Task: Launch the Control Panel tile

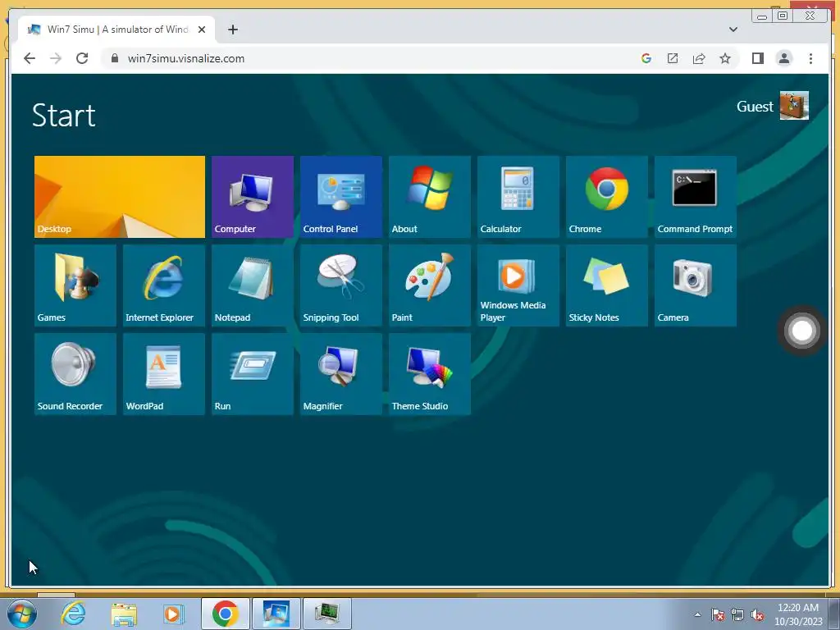Action: (x=341, y=197)
